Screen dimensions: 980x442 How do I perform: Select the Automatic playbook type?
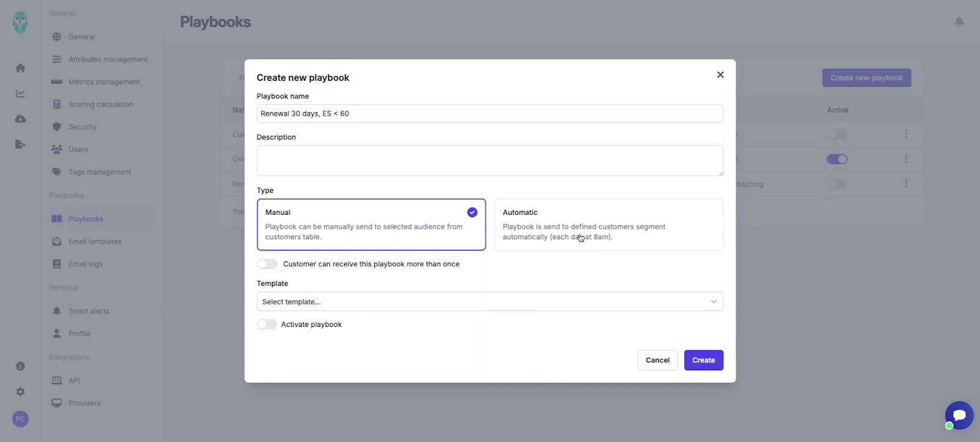point(608,225)
